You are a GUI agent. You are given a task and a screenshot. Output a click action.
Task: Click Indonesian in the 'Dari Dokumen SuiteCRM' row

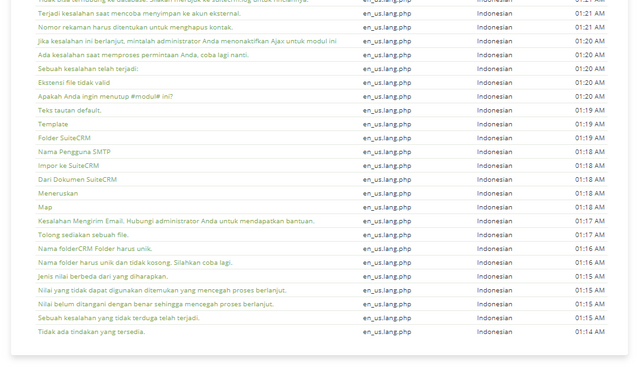coord(494,180)
